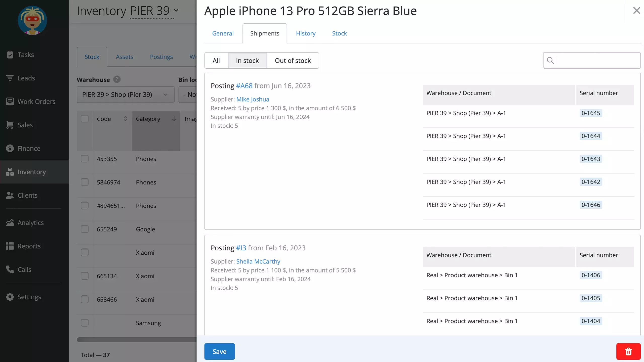Open the Clients sidebar menu item
Viewport: 644px width, 362px height.
click(34, 195)
